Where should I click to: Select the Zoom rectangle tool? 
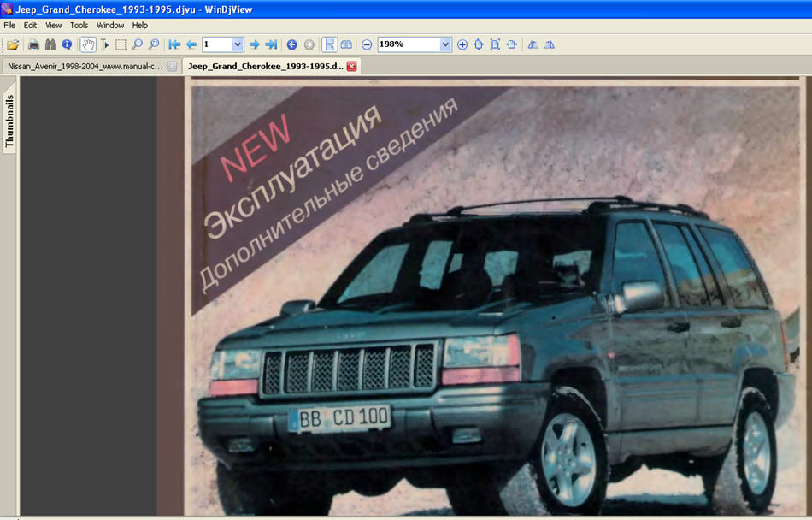pos(154,45)
